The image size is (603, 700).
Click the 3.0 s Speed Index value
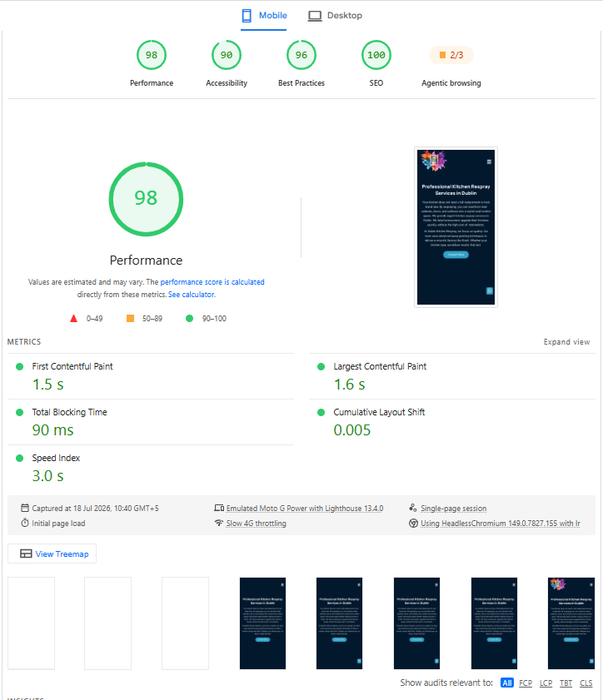coord(47,476)
